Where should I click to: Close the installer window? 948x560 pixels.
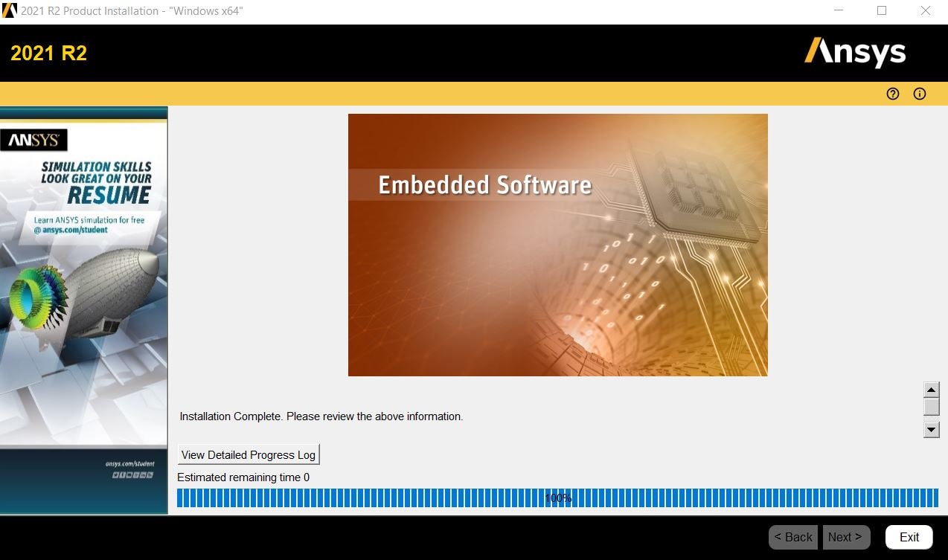tap(926, 10)
